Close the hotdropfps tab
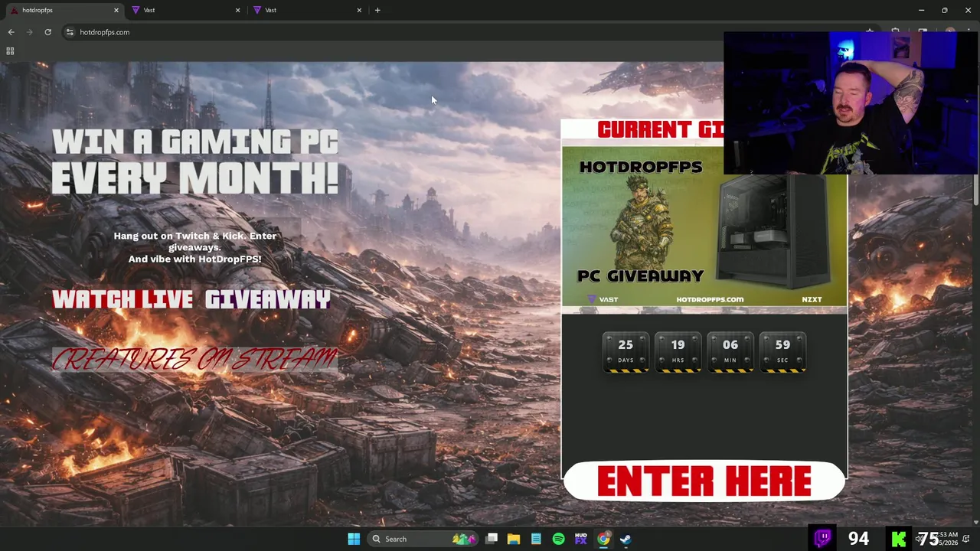The image size is (980, 551). (116, 10)
